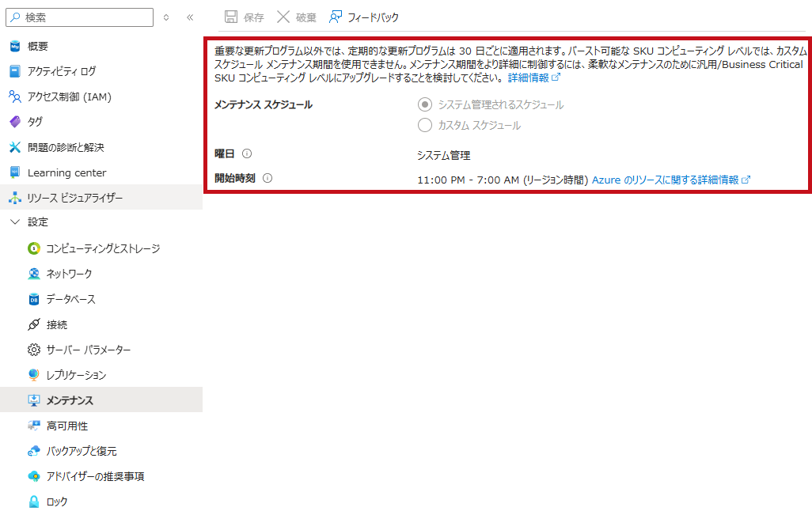Select システム管理されるスケジュール radio button
This screenshot has width=812, height=515.
click(425, 104)
